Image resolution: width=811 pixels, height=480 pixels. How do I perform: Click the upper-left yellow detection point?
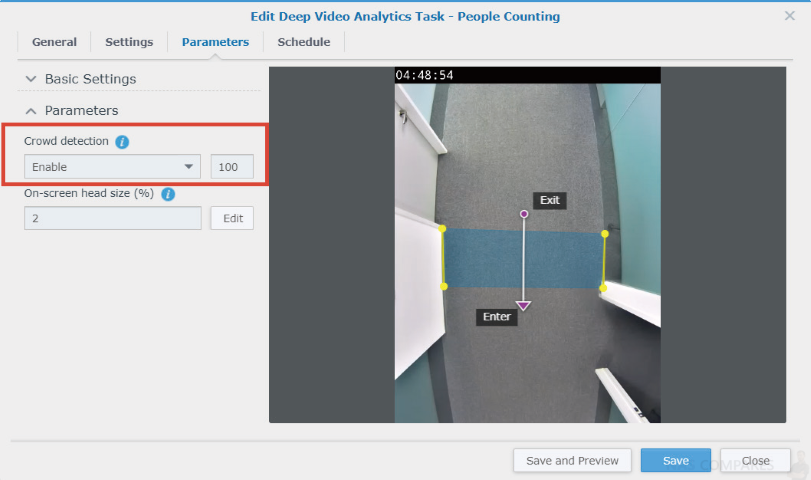pos(442,229)
